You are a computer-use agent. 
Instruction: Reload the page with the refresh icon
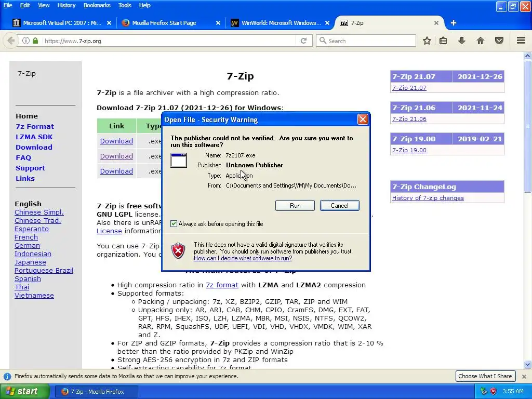(x=303, y=41)
